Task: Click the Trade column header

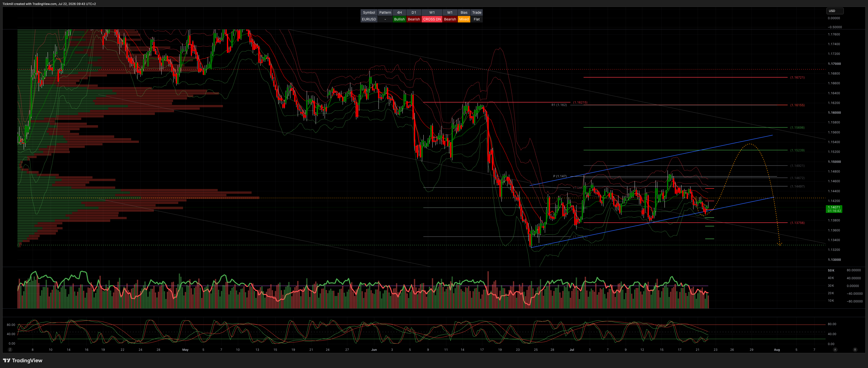Action: coord(477,12)
